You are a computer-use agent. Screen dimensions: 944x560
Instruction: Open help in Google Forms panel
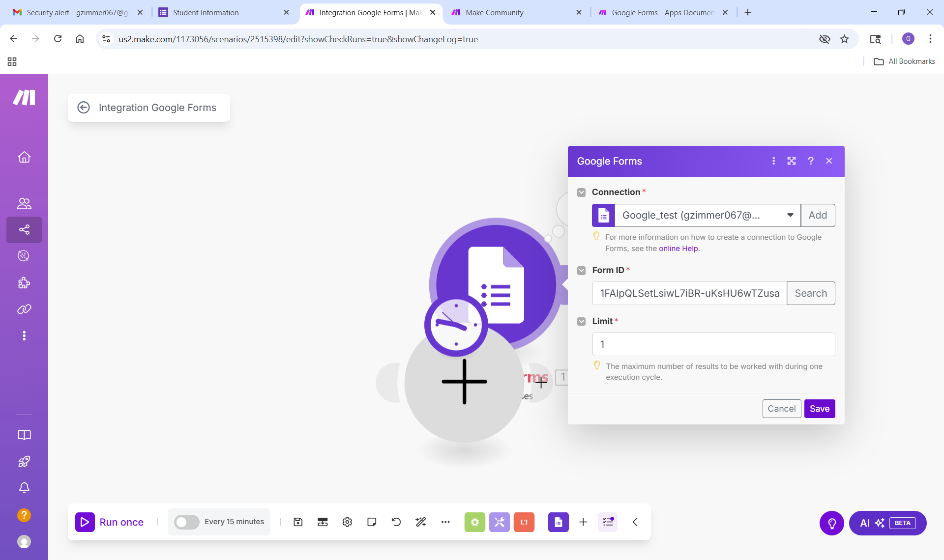pyautogui.click(x=811, y=161)
